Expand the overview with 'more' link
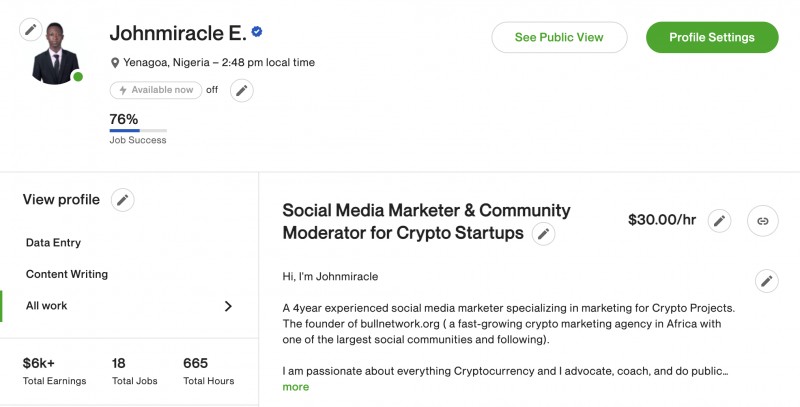 295,387
